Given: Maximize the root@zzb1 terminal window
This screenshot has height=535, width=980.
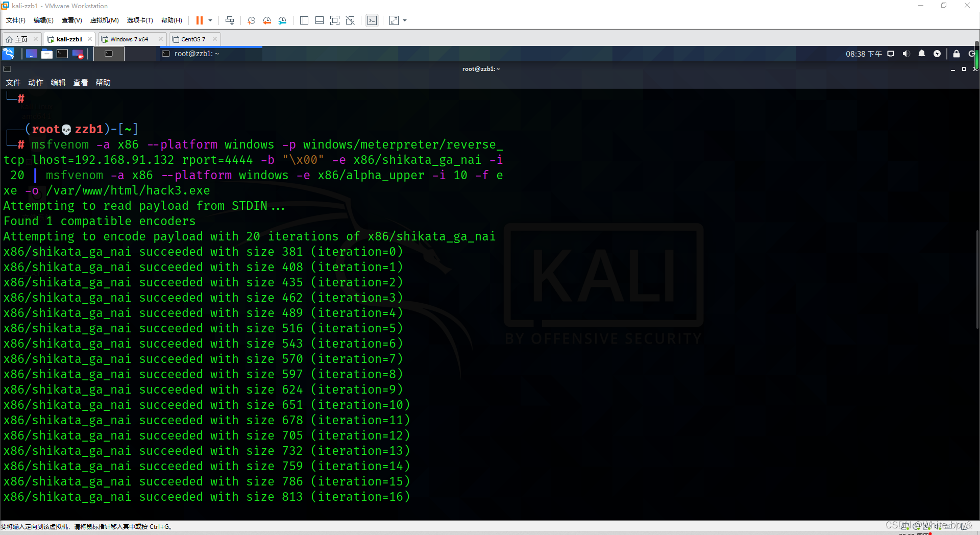Looking at the screenshot, I should pos(964,69).
